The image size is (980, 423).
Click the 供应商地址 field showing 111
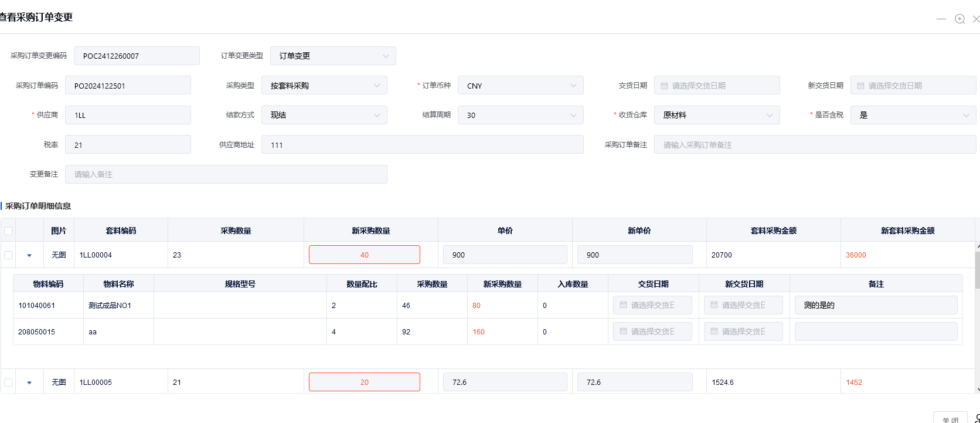[x=422, y=145]
